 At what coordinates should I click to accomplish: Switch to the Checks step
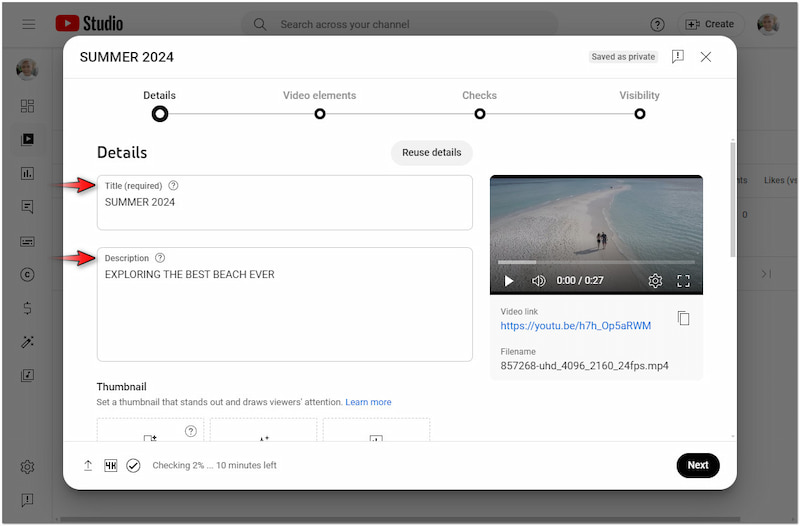[479, 113]
